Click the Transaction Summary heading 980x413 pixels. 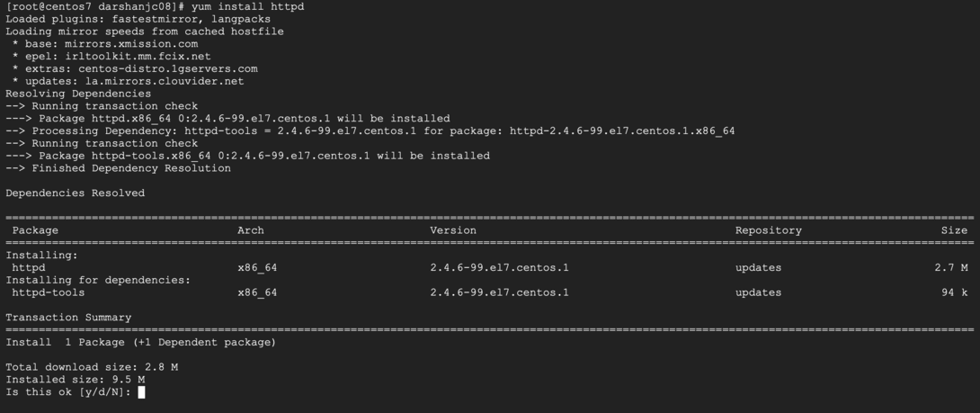pyautogui.click(x=68, y=318)
